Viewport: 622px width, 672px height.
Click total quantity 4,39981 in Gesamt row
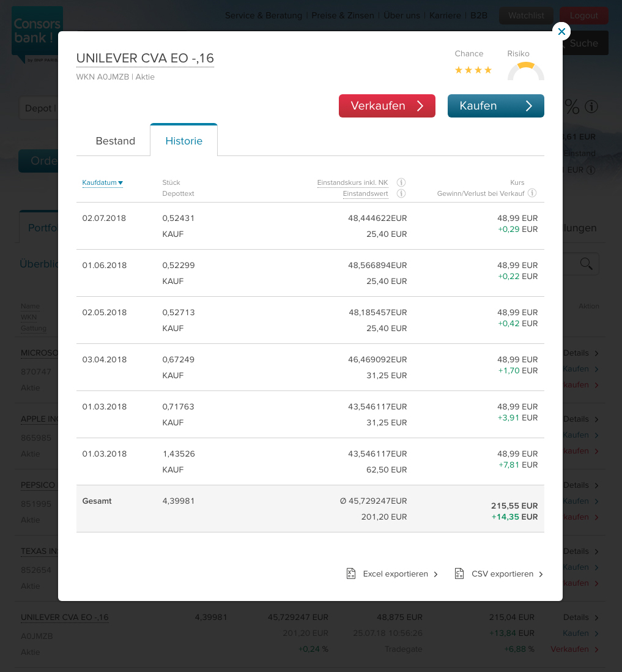(x=178, y=501)
